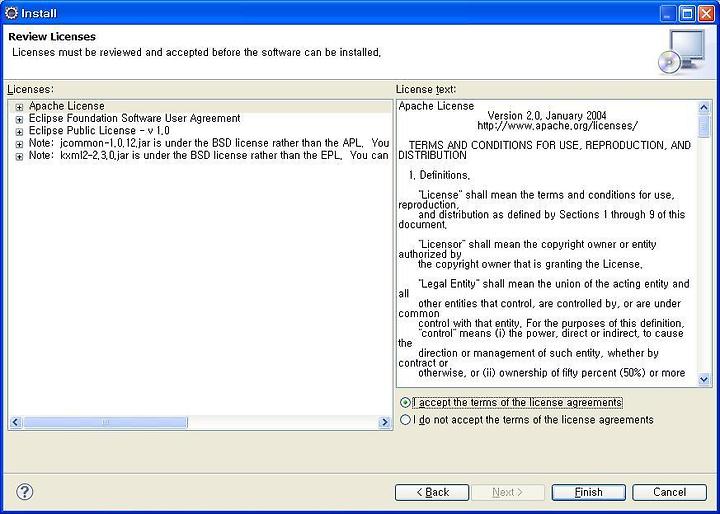Expand Eclipse Foundation Software User Agreement node
Screen dimensions: 720x514
19,120
